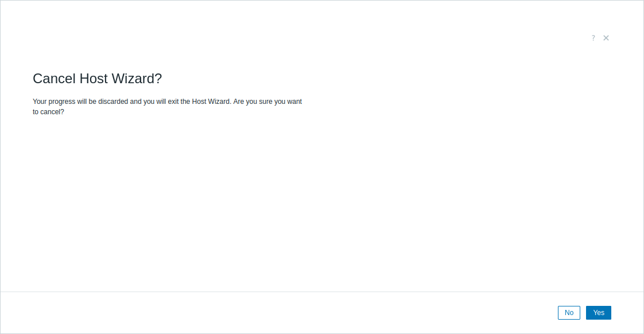Image resolution: width=644 pixels, height=334 pixels.
Task: Click No to keep the wizard
Action: coord(569,313)
